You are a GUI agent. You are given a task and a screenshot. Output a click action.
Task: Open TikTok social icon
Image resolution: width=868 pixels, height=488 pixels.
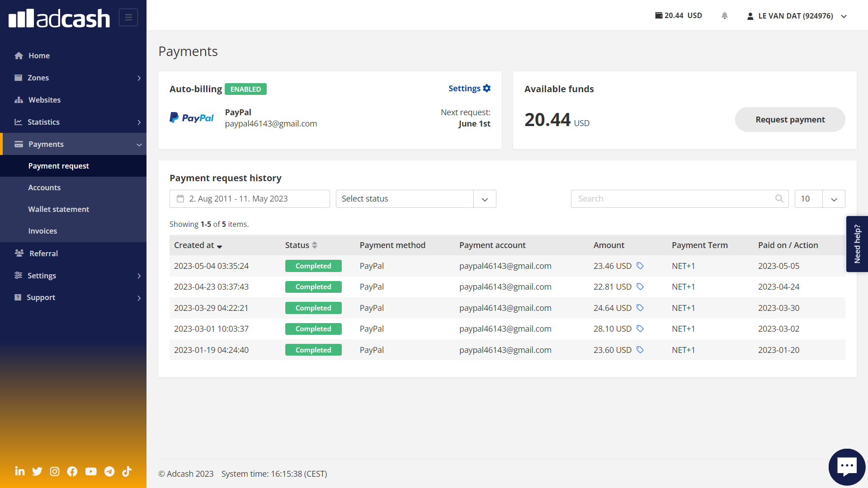coord(127,471)
